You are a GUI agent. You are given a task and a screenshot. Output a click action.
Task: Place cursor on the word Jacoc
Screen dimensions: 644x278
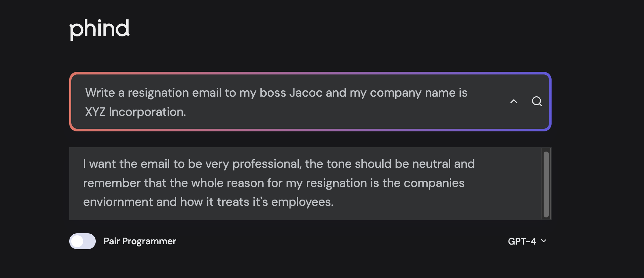(x=306, y=93)
